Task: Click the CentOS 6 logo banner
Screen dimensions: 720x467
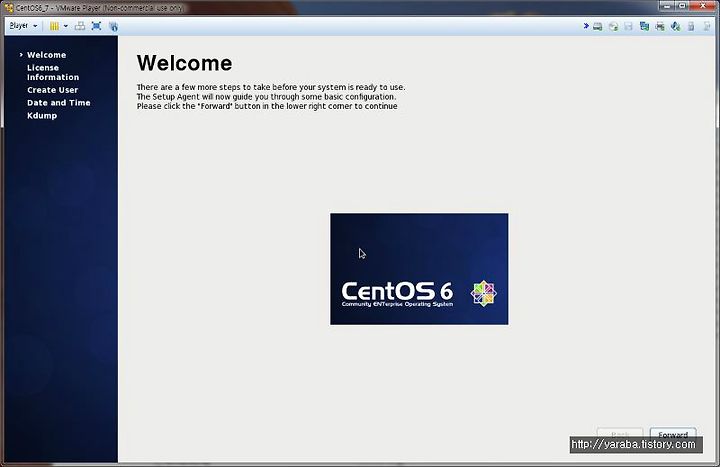Action: (419, 269)
